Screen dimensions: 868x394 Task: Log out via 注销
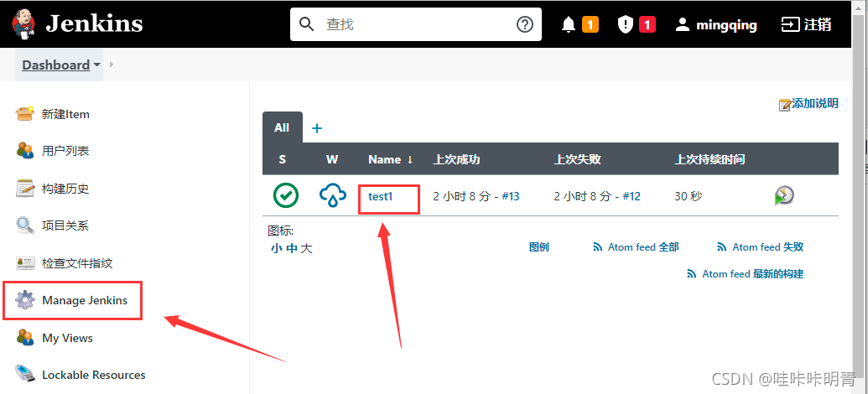click(805, 24)
